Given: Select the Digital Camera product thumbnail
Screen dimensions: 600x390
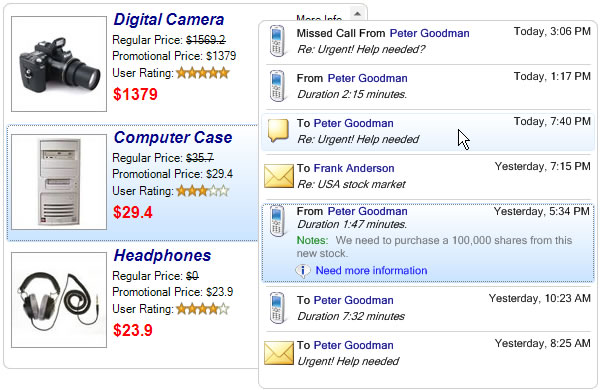Looking at the screenshot, I should pyautogui.click(x=59, y=64).
